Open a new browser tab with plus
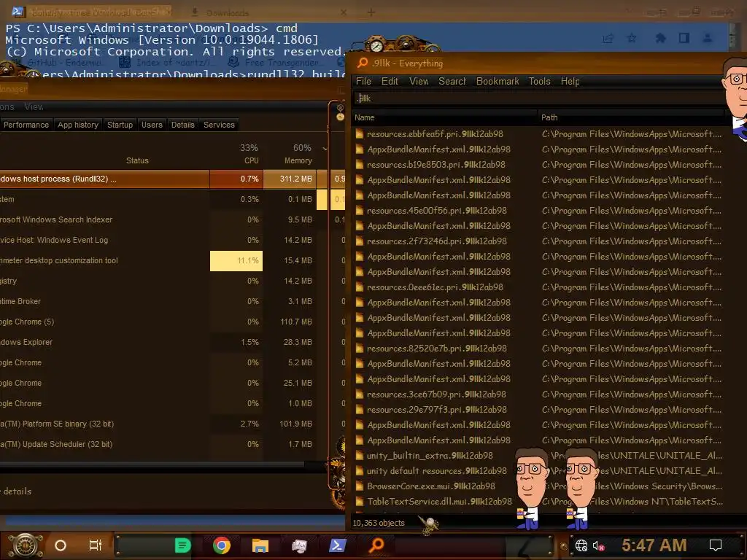 click(x=371, y=13)
